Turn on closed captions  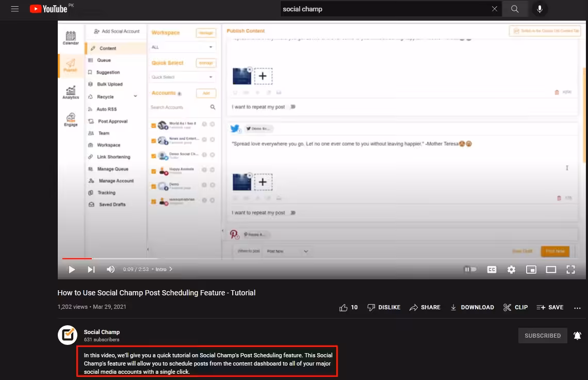pos(492,270)
